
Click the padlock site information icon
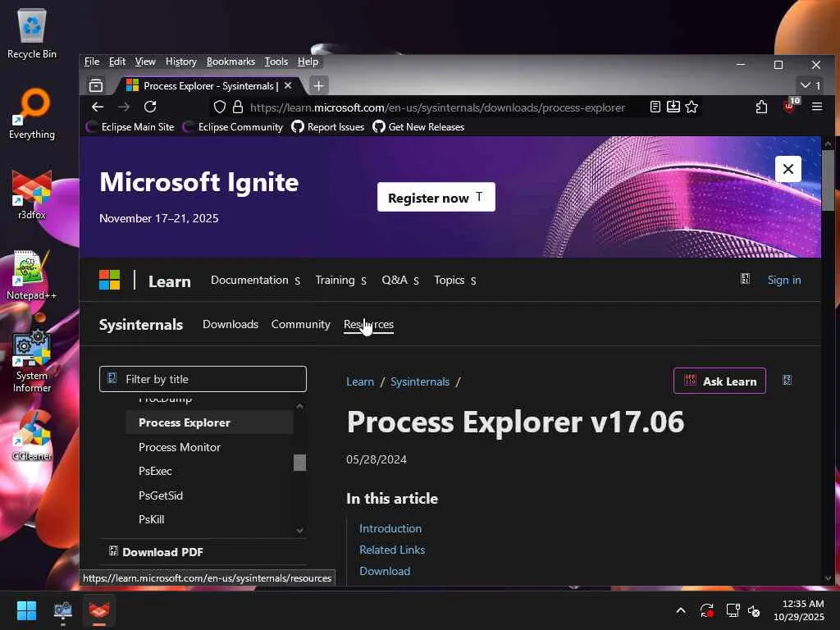tap(237, 107)
